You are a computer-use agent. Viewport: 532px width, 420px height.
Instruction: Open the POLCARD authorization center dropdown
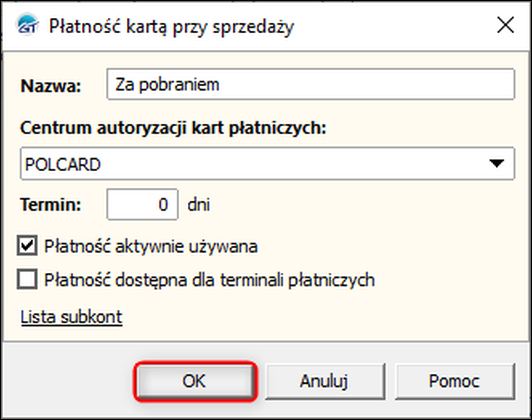point(267,164)
